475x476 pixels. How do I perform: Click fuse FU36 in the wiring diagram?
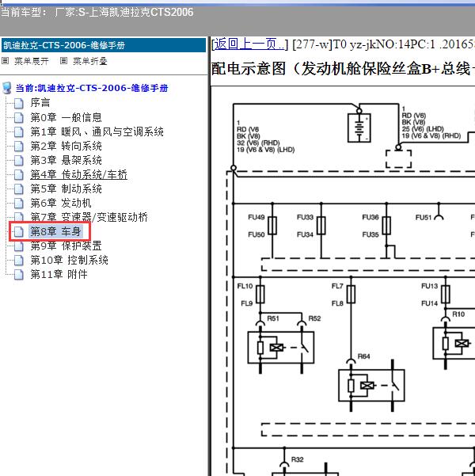tap(386, 226)
